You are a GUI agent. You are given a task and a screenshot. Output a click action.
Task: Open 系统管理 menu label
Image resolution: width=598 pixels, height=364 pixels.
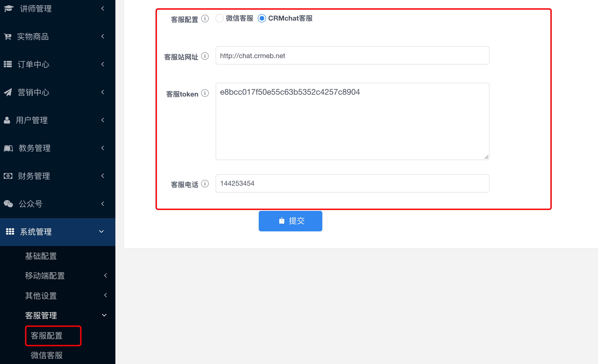36,232
